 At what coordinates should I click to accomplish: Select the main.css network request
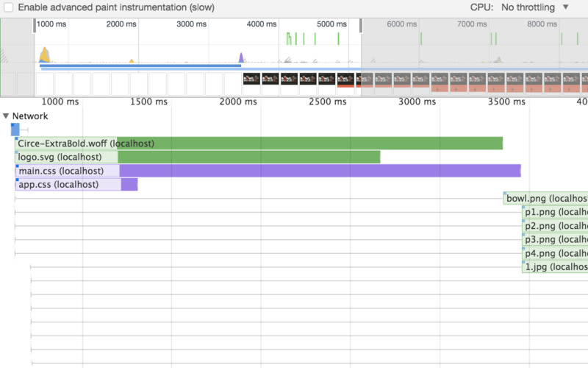268,171
